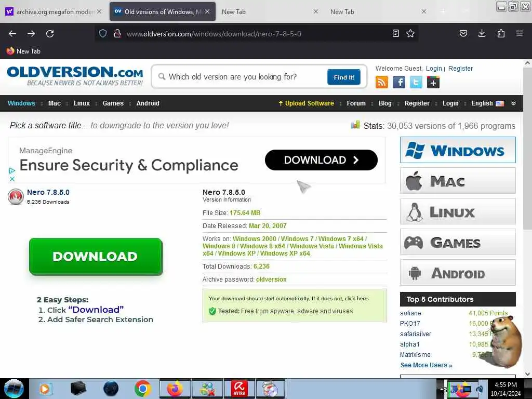Click the Mac category sidebar banner
Screen dimensions: 532x399
458,181
